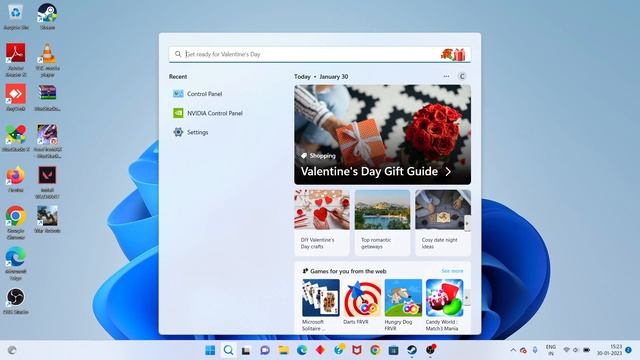
Task: Select AnyDesk shortcut on the desktop
Action: pos(16,98)
